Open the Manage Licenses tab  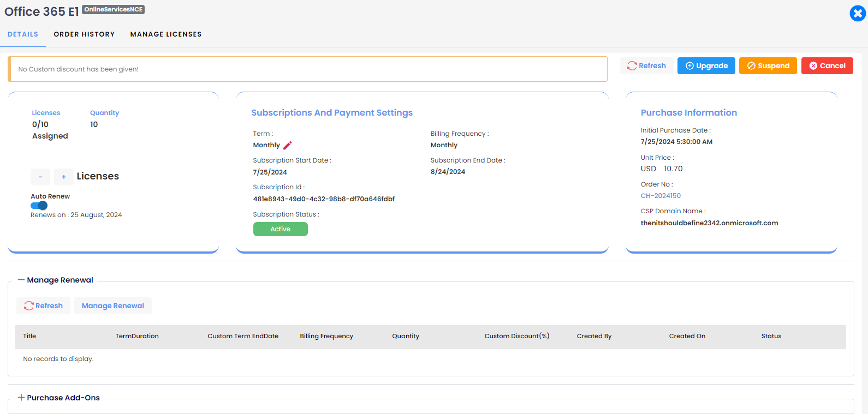click(166, 34)
